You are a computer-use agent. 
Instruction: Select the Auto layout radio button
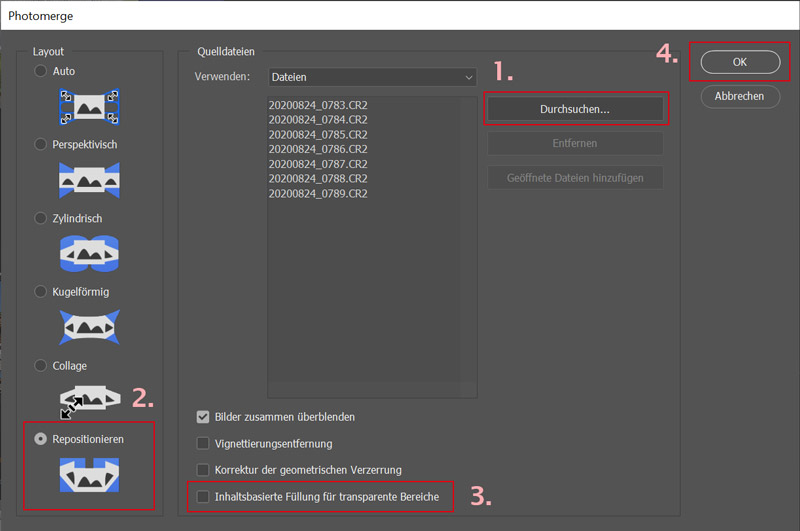(40, 71)
